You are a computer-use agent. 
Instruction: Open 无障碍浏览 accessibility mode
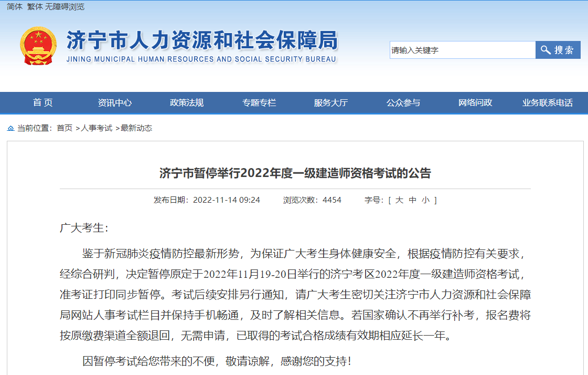65,7
